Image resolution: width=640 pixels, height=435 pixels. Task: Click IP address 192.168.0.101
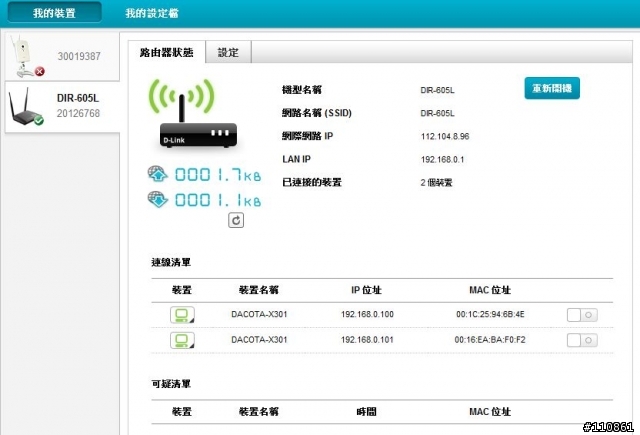coord(367,340)
